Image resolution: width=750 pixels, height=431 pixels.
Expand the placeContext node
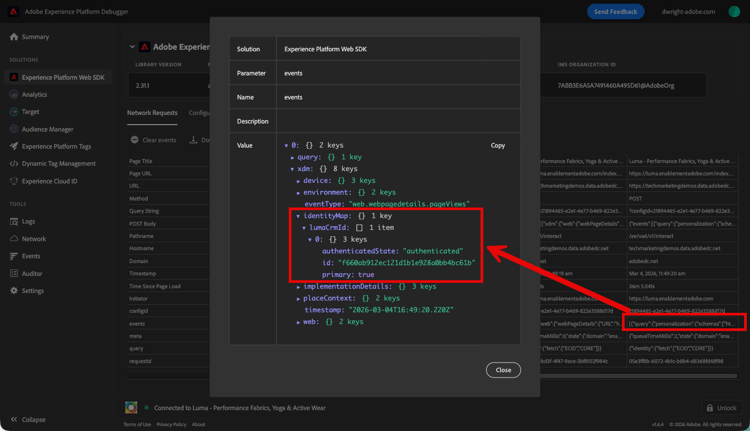pos(298,298)
